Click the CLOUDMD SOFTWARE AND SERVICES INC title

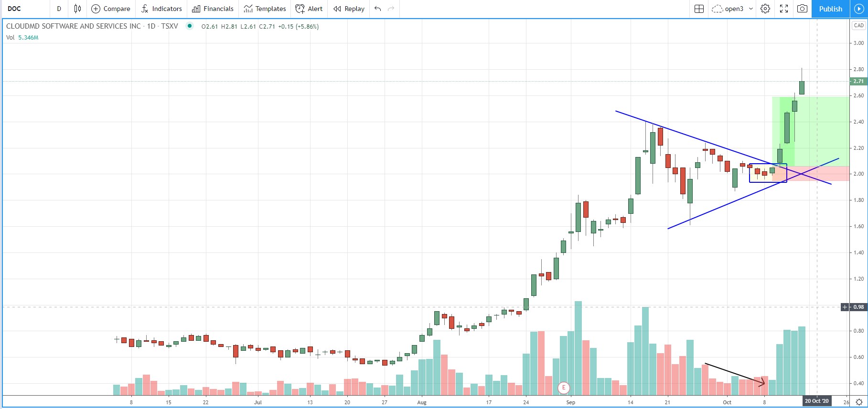tap(74, 26)
